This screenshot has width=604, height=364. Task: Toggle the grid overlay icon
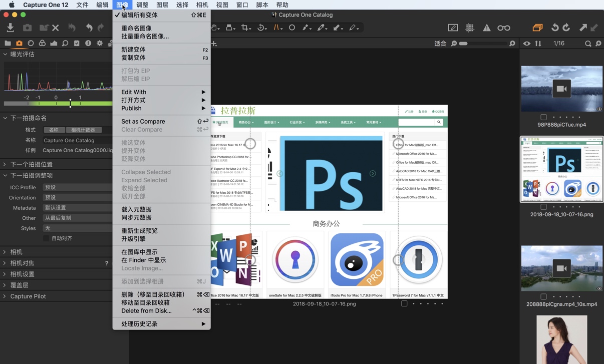point(470,28)
